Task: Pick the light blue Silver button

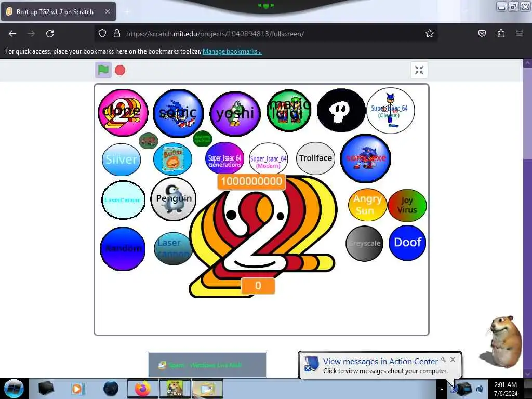Action: (121, 159)
